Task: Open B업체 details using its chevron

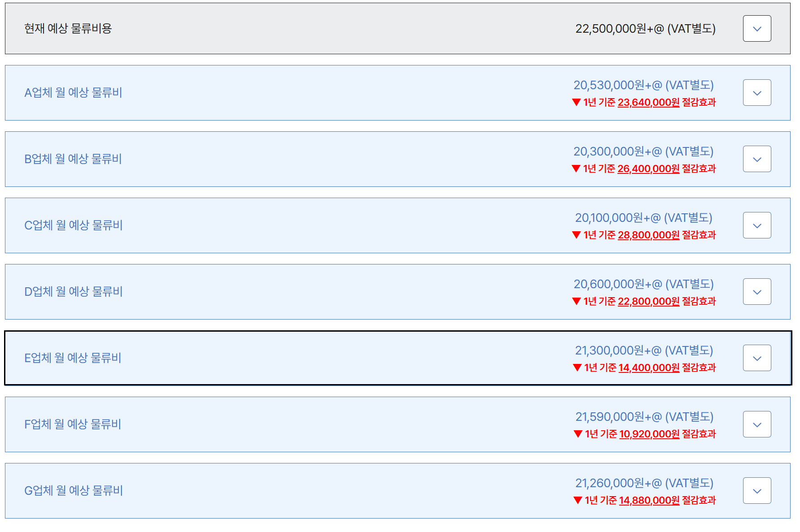Action: pyautogui.click(x=757, y=159)
